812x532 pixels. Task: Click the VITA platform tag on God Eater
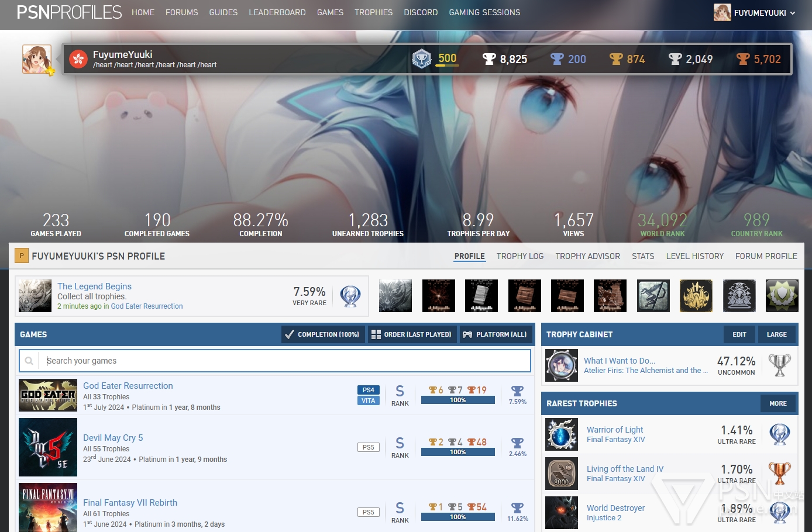(x=369, y=400)
